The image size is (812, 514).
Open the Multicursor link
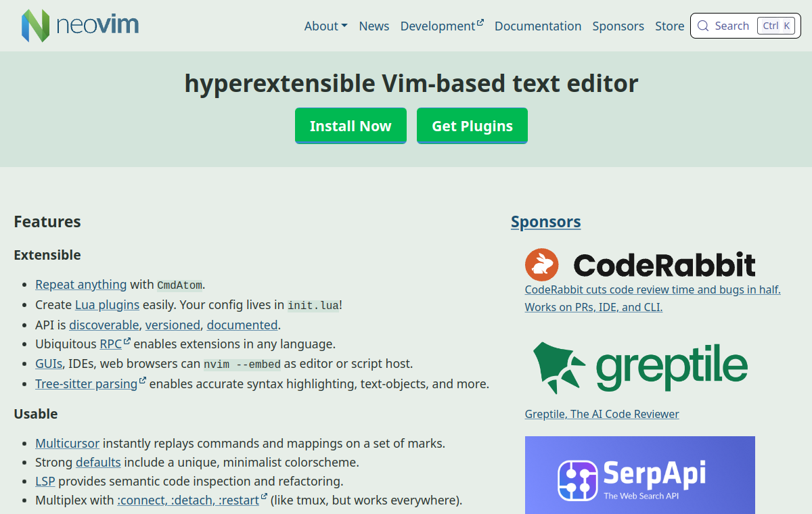(68, 444)
